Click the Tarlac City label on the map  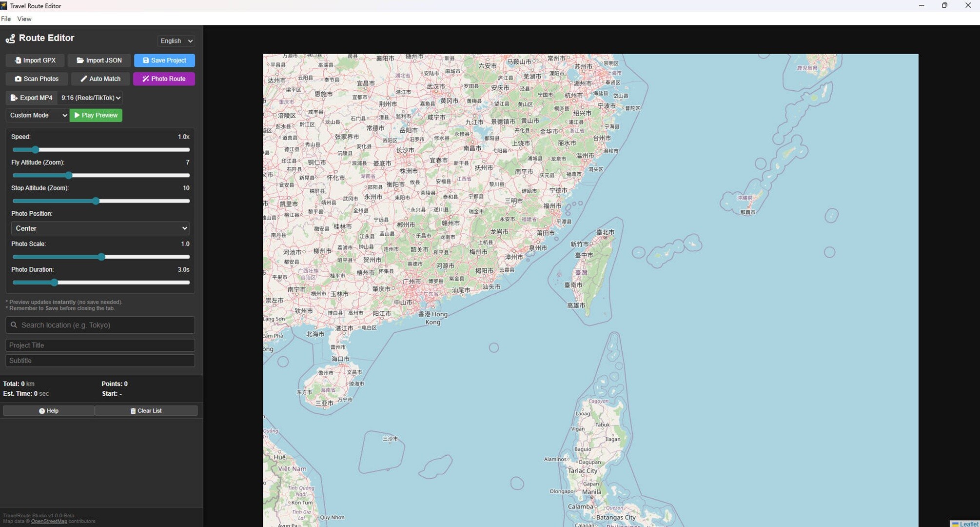pyautogui.click(x=583, y=471)
